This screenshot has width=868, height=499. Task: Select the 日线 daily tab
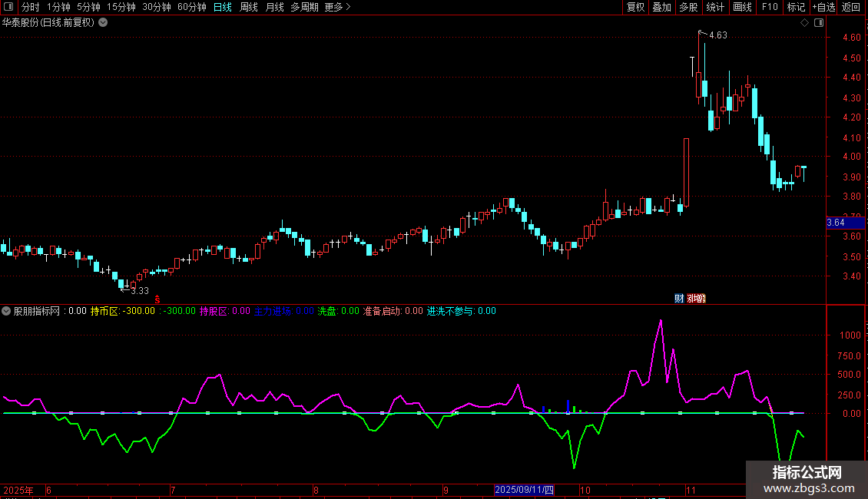[x=223, y=7]
